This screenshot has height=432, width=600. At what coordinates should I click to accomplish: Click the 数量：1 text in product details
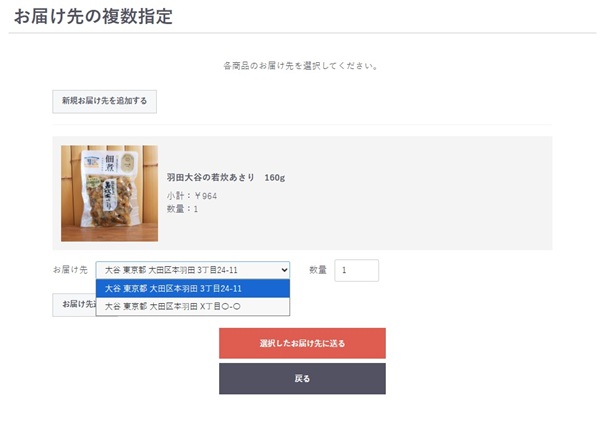pos(182,209)
